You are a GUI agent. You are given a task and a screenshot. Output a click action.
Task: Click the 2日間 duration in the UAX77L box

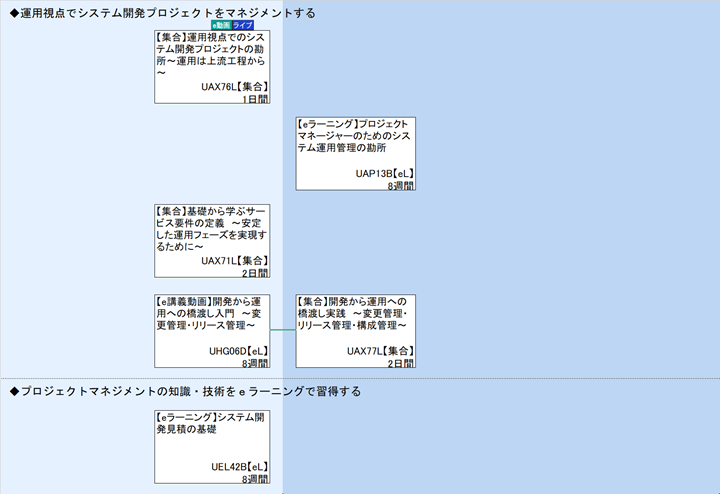pyautogui.click(x=401, y=363)
